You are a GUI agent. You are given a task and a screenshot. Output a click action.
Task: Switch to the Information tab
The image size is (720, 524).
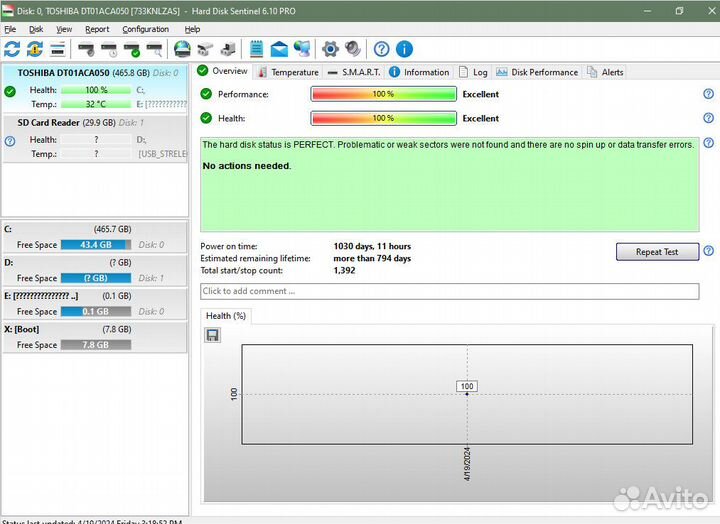pos(419,72)
